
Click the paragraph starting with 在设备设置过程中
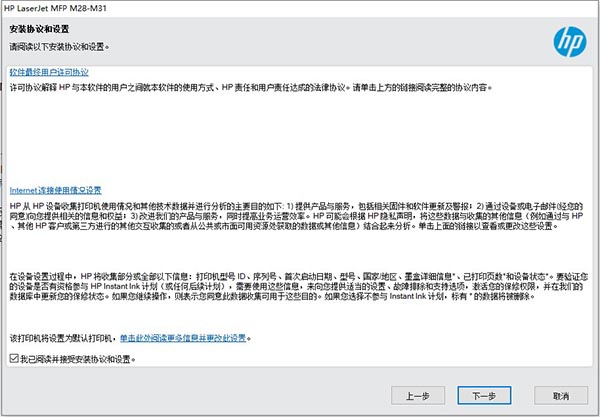298,286
